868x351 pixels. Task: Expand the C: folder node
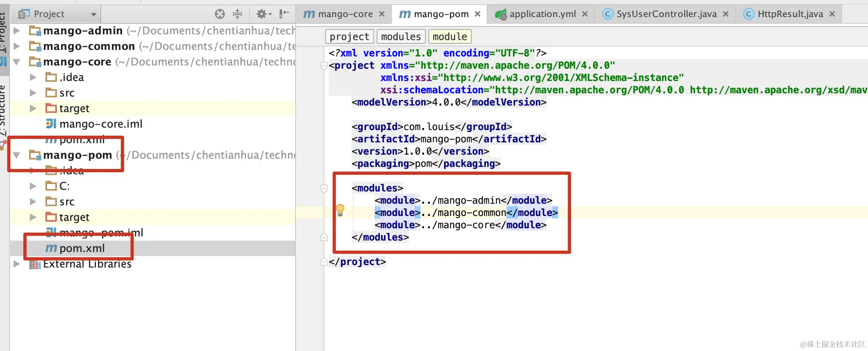tap(33, 186)
